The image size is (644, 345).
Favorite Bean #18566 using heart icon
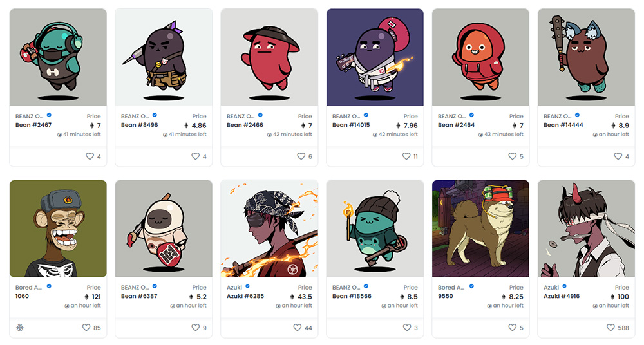point(406,328)
